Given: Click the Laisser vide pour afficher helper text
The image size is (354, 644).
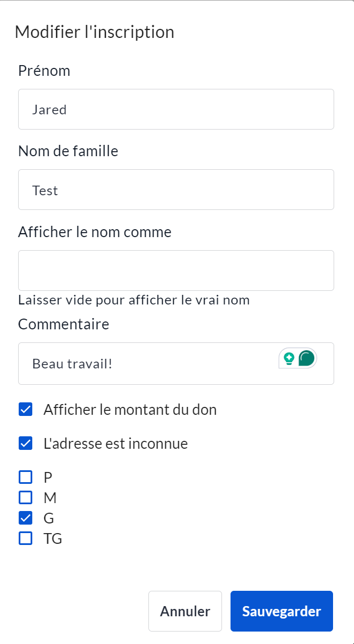Looking at the screenshot, I should [x=134, y=300].
